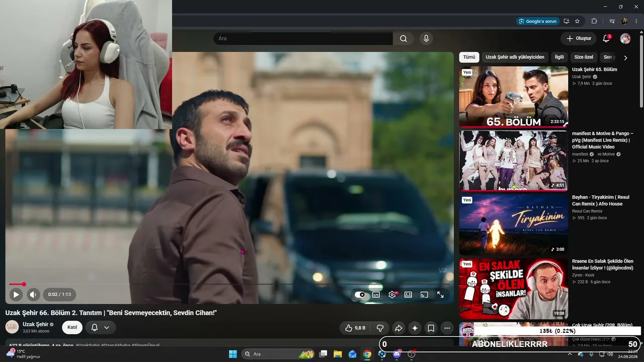Click the search magnifier button

404,39
